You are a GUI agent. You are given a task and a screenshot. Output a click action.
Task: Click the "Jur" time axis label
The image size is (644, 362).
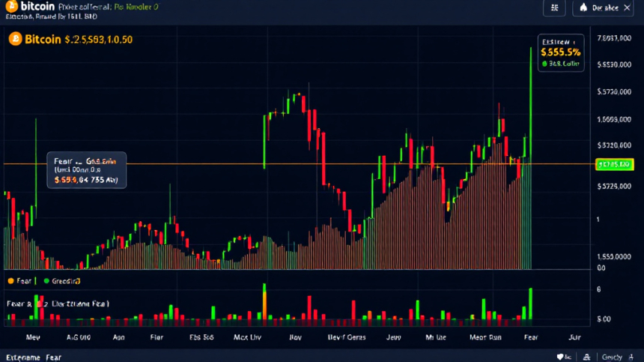574,337
